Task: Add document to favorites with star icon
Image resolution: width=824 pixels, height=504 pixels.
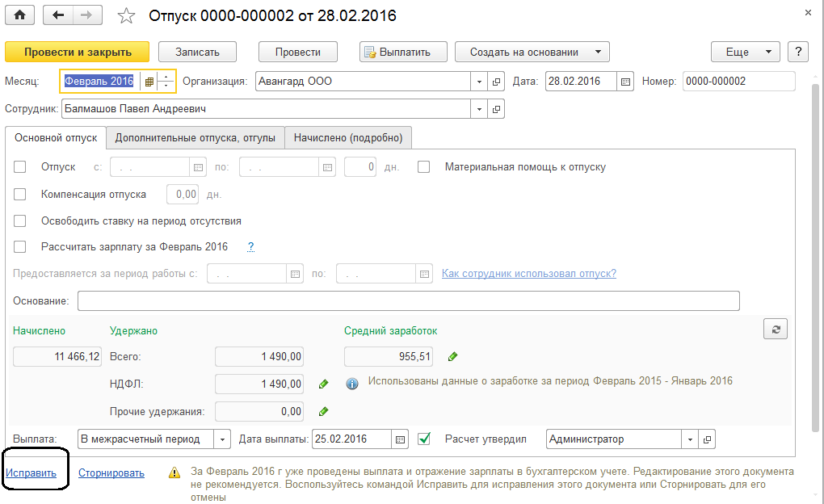Action: point(127,15)
